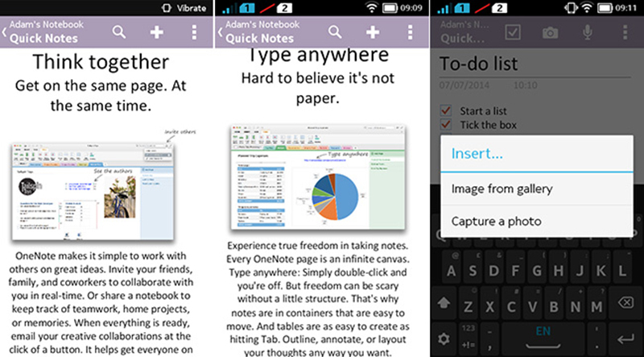
Task: Tap the 10:10 time text on the note
Action: click(525, 85)
